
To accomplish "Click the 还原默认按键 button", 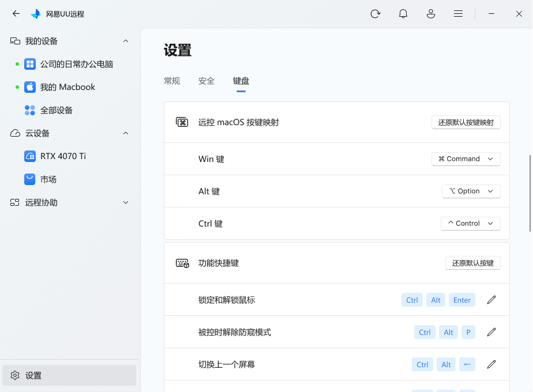I will (x=473, y=263).
